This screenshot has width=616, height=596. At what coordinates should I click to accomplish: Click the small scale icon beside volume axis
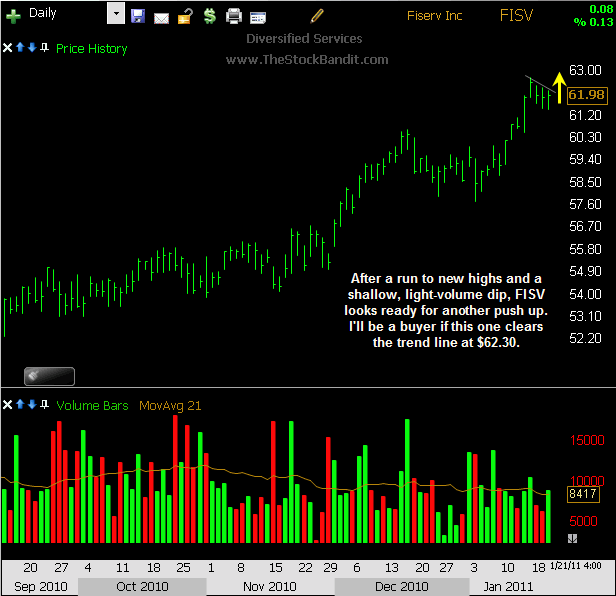pyautogui.click(x=572, y=538)
